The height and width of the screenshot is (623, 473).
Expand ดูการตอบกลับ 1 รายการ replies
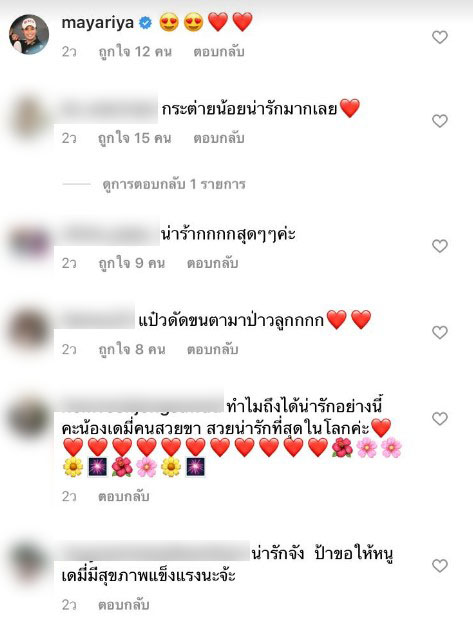pos(174,184)
